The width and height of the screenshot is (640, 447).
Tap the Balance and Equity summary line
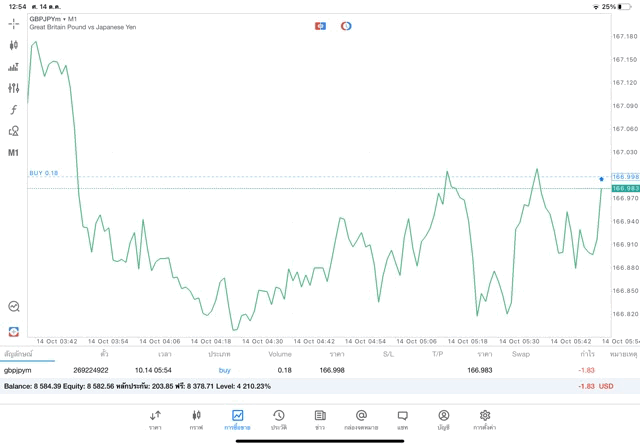point(137,386)
